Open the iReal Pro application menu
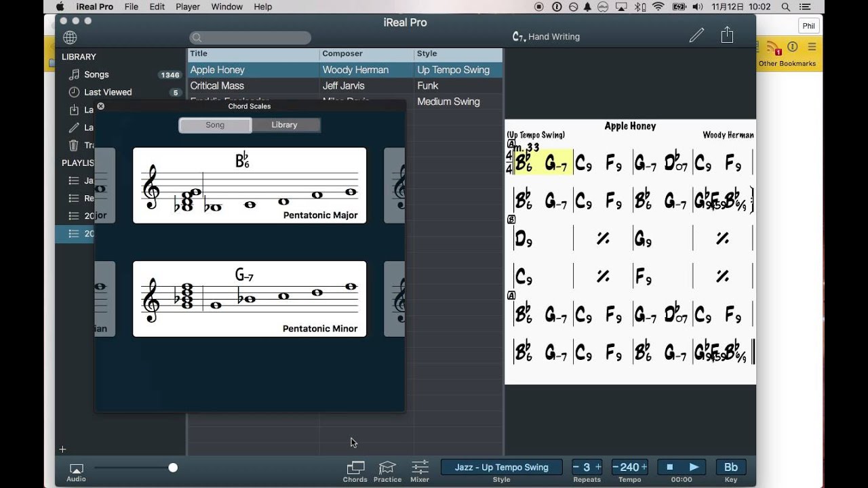868x488 pixels. click(x=94, y=7)
